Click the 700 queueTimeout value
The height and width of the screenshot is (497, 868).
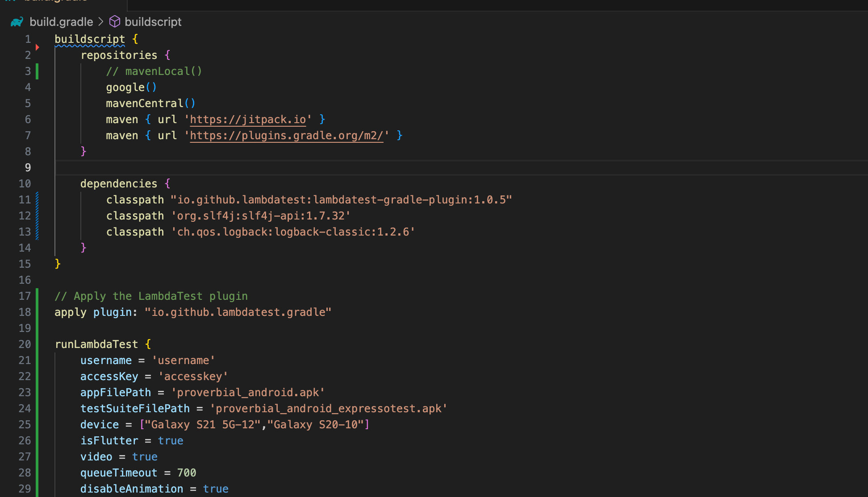[x=187, y=473]
